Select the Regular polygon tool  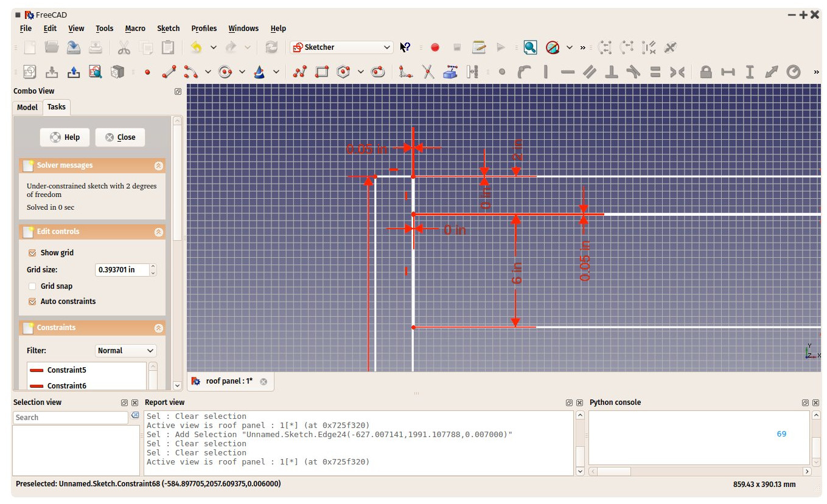[344, 72]
